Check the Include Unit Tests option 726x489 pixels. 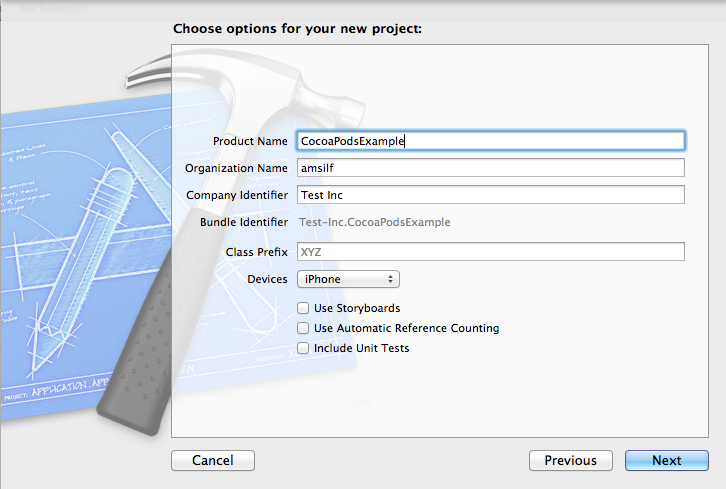[303, 348]
